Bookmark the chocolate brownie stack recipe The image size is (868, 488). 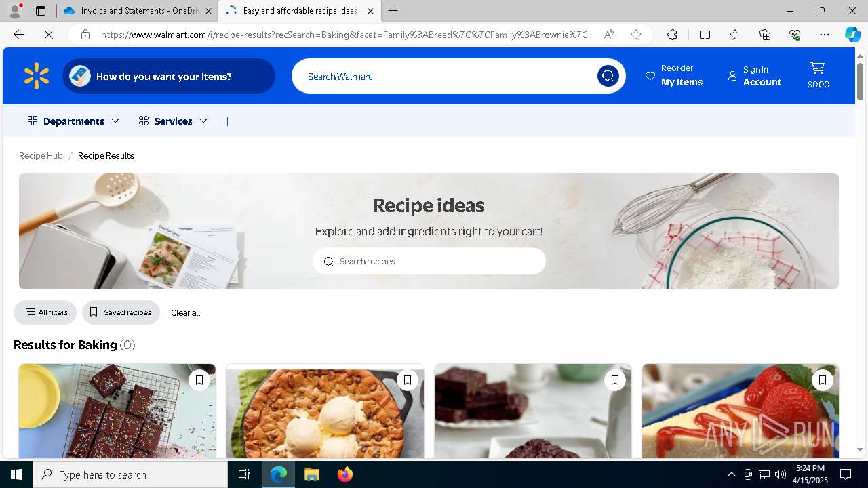point(615,380)
